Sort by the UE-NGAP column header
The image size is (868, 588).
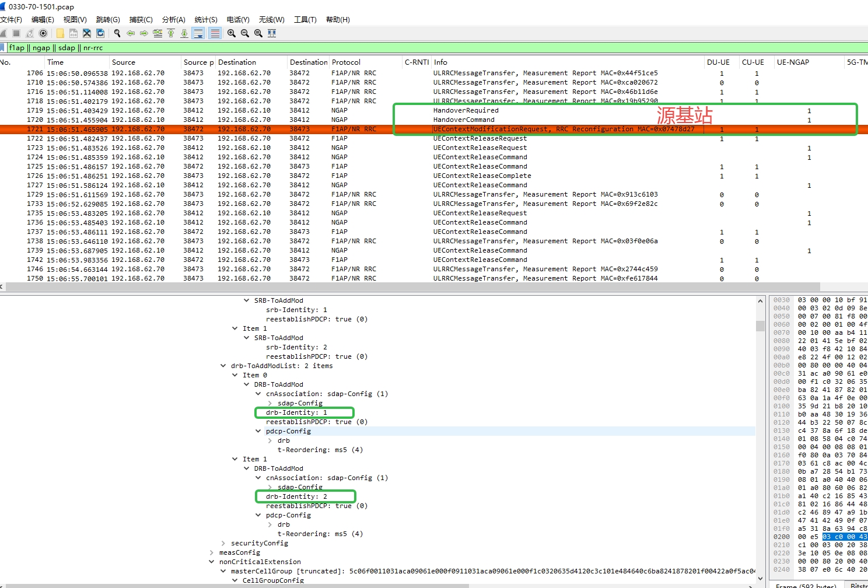coord(810,62)
